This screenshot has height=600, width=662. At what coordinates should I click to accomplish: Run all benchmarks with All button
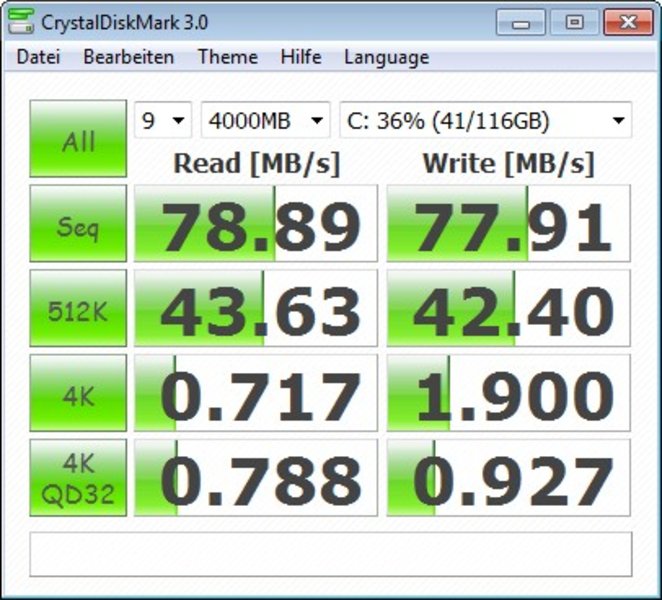pos(78,138)
